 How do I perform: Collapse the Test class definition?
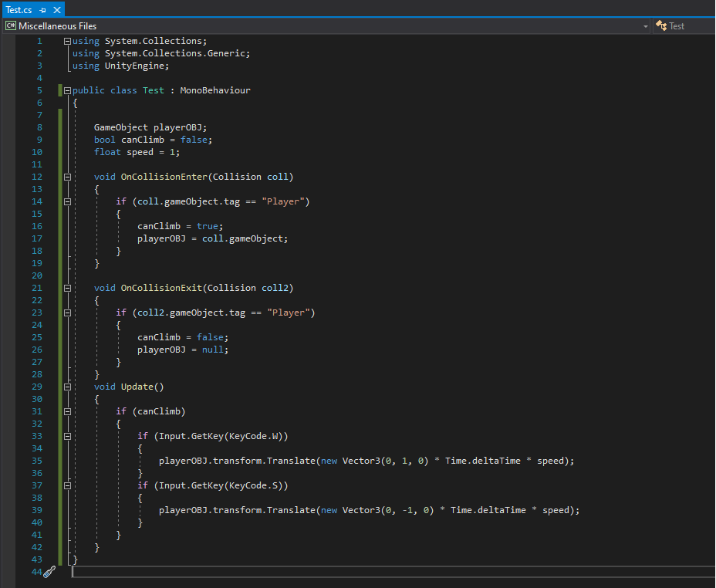(67, 90)
